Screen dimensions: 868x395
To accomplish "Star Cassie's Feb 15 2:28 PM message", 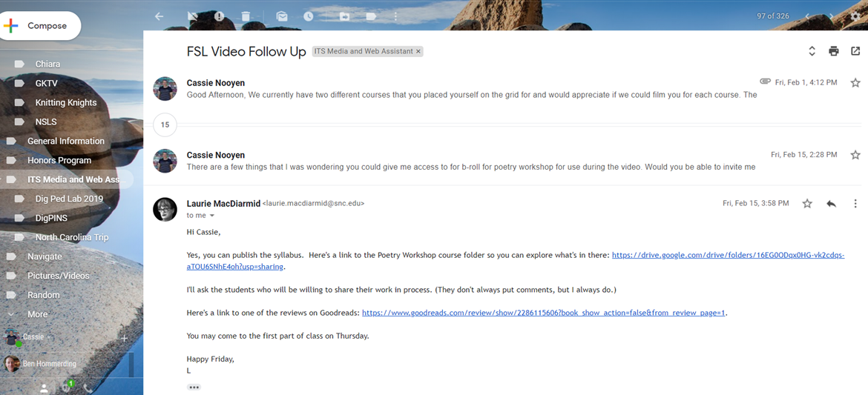I will click(x=855, y=155).
